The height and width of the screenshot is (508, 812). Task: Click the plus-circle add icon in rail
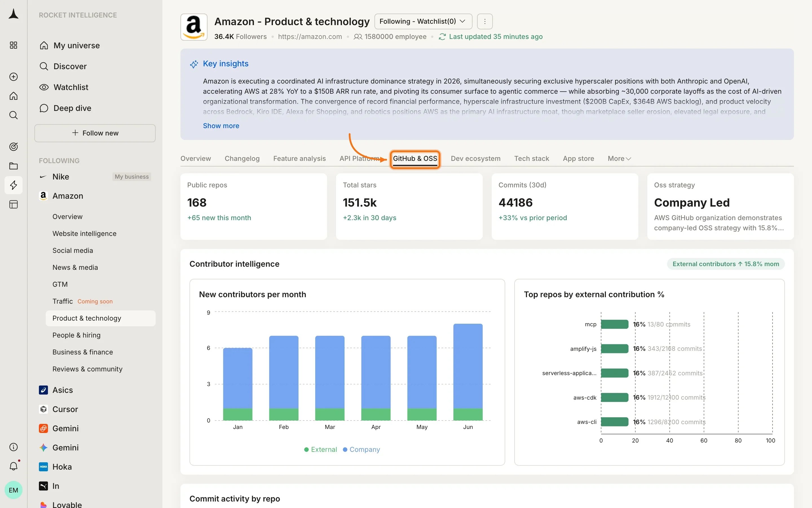point(14,77)
